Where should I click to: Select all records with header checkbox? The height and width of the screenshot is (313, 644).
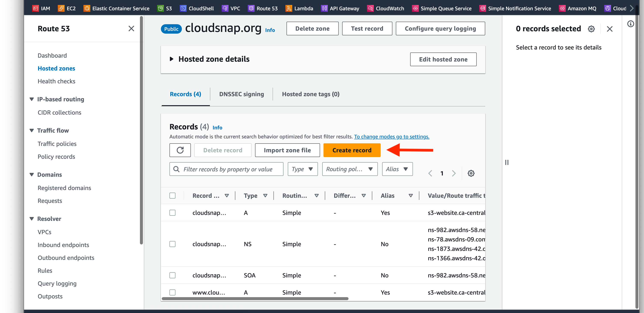tap(172, 196)
